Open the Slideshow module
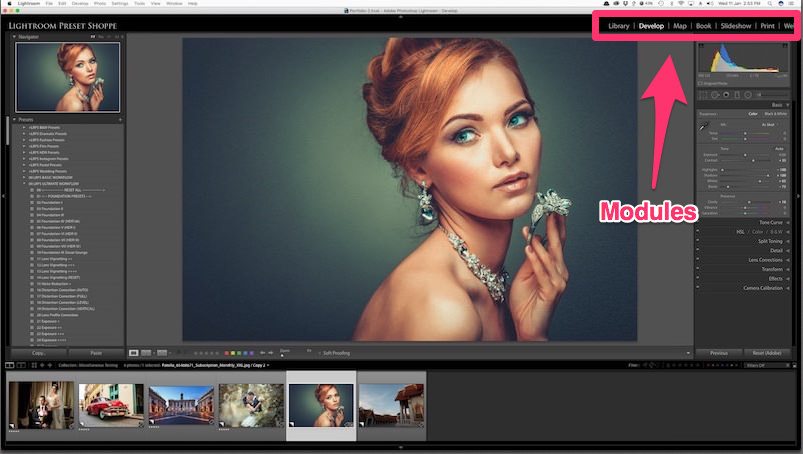The width and height of the screenshot is (803, 454). point(735,26)
